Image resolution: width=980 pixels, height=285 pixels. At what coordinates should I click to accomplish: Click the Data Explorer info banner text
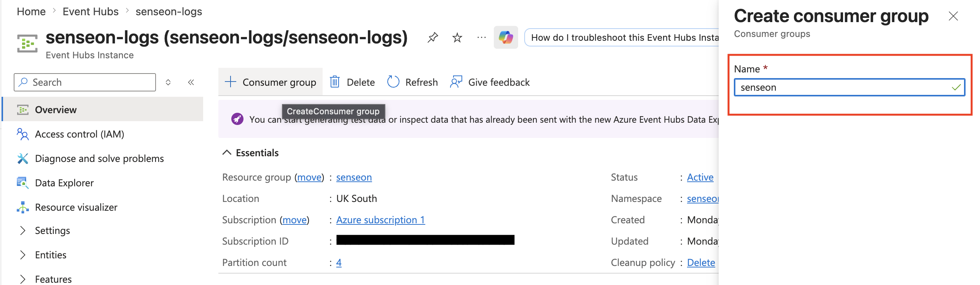point(483,120)
